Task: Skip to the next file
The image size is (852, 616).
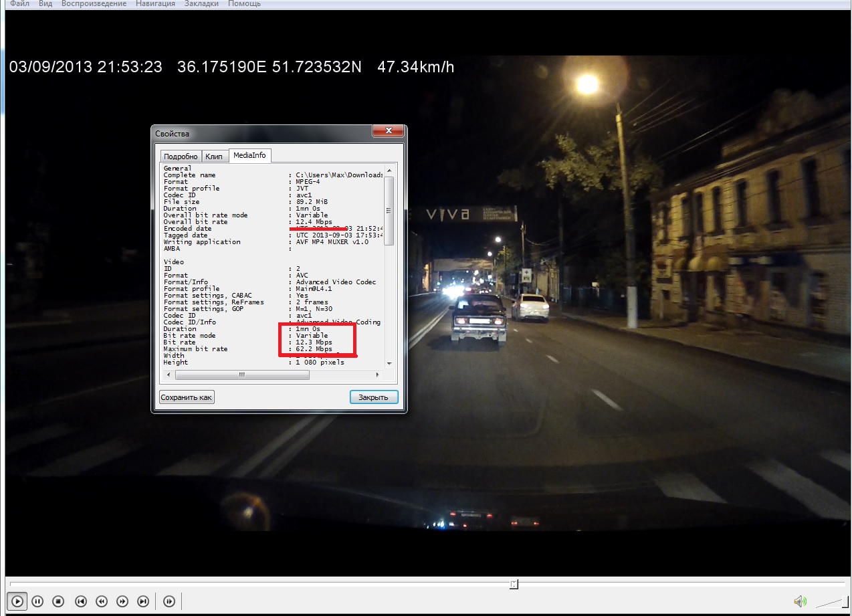Action: (x=143, y=601)
